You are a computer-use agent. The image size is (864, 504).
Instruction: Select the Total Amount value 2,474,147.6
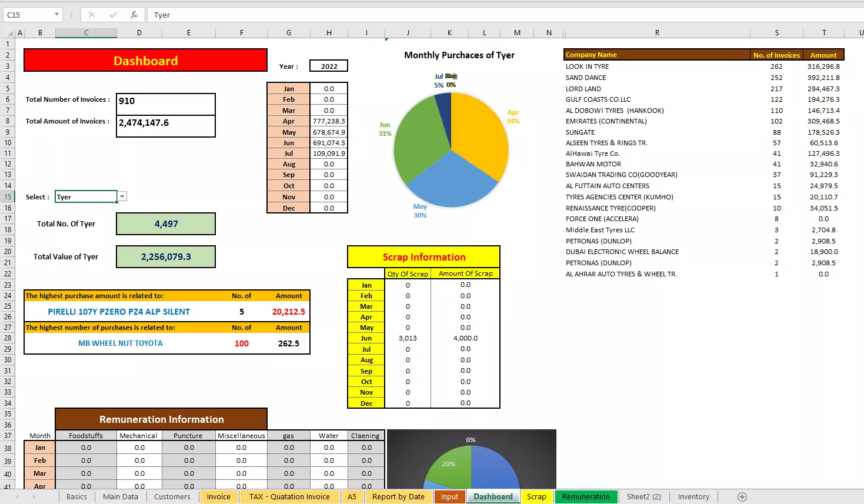pos(166,126)
